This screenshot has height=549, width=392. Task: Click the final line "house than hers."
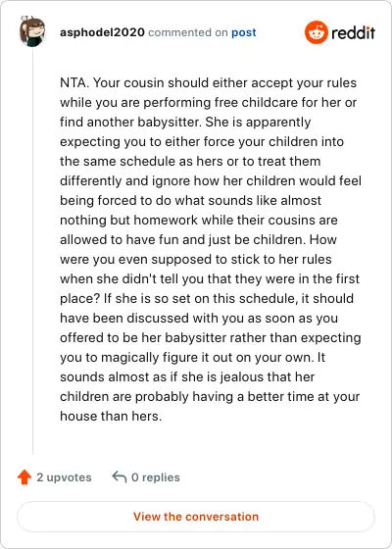click(111, 417)
